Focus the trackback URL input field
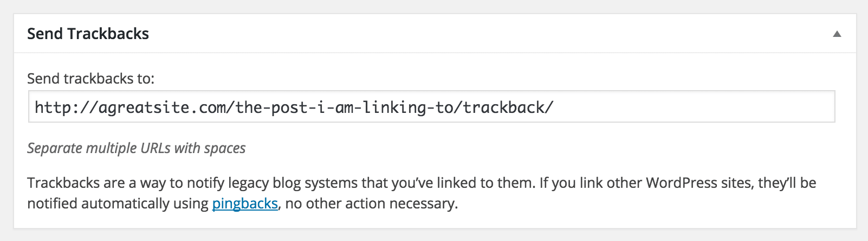Image resolution: width=868 pixels, height=241 pixels. (x=431, y=107)
